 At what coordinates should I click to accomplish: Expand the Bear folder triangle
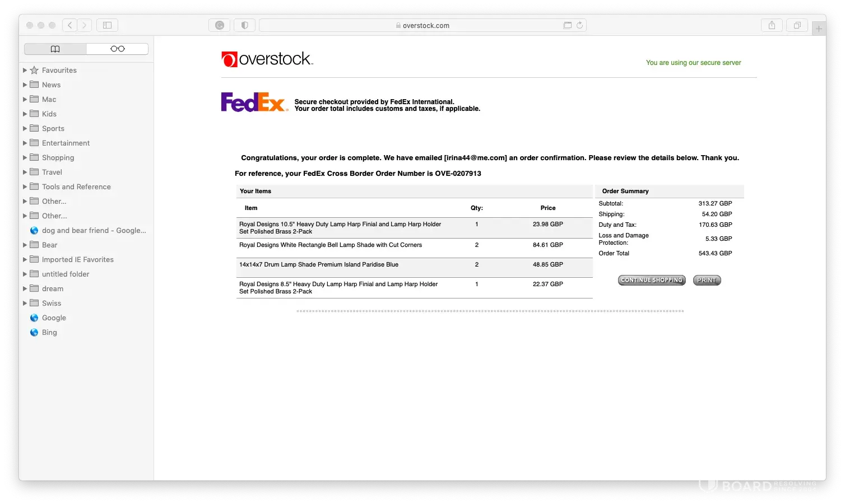coord(25,245)
